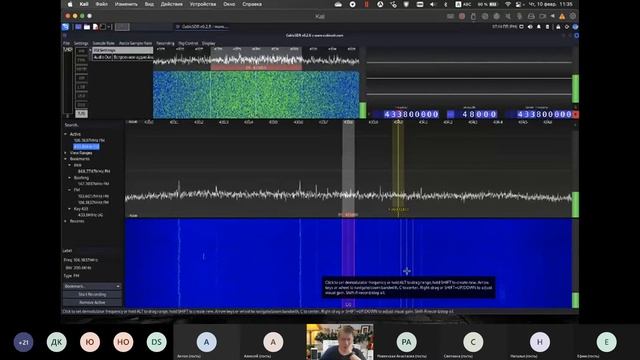Expand the View Ranges node
The width and height of the screenshot is (640, 360).
click(65, 153)
